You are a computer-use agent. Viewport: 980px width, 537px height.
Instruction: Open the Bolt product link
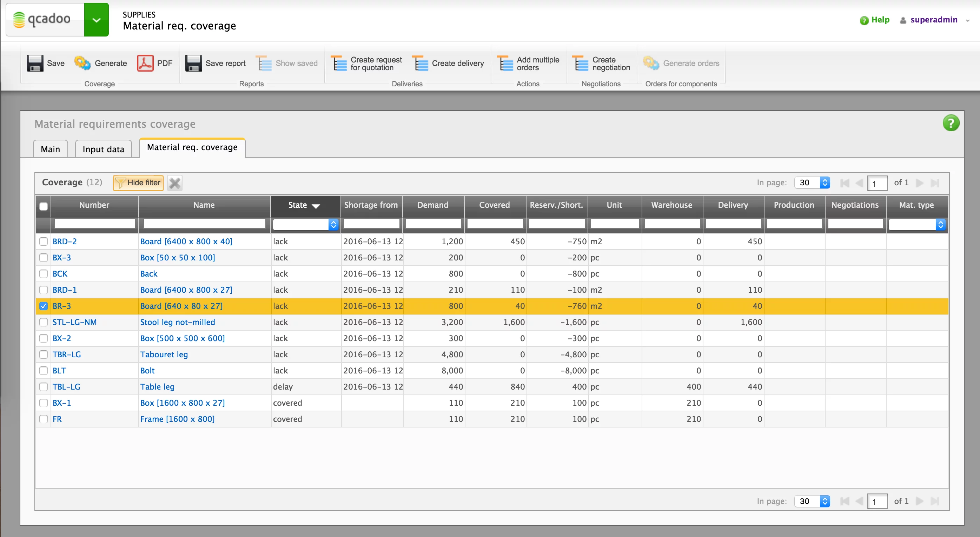[x=148, y=371]
